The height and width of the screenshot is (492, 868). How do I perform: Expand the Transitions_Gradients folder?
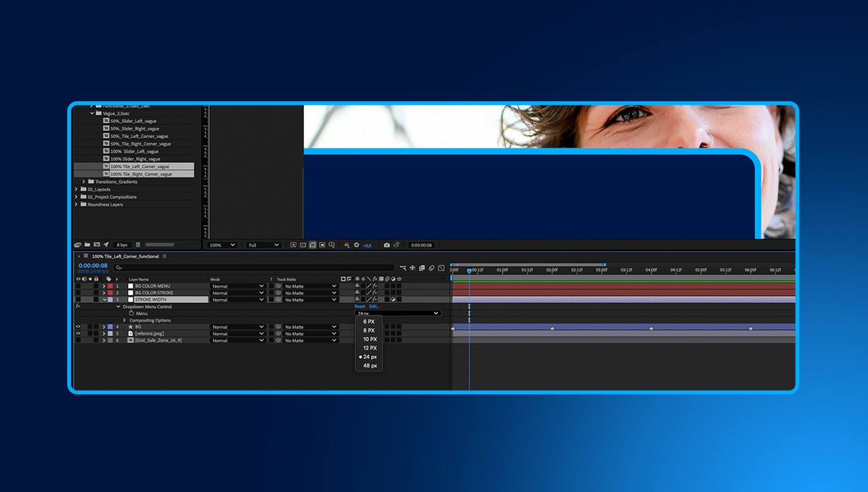pyautogui.click(x=83, y=182)
